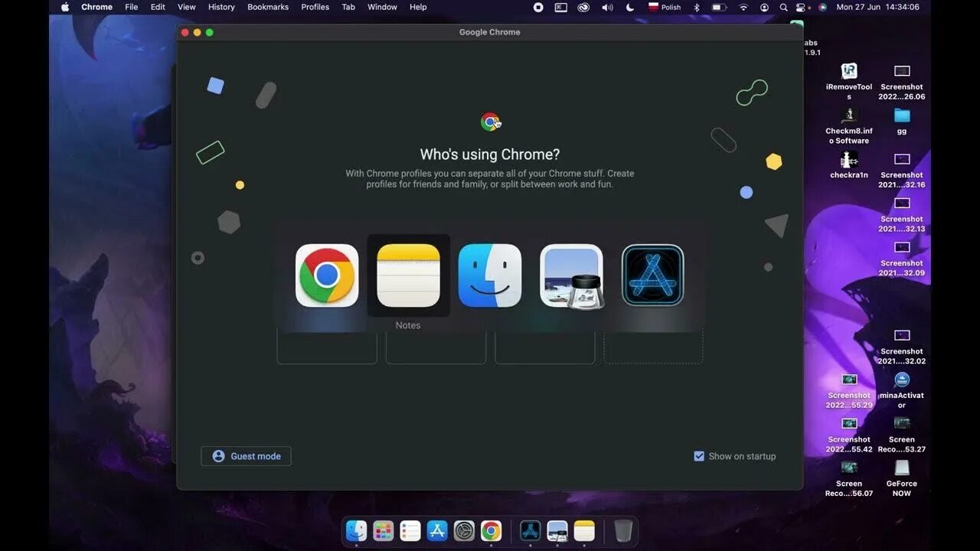Open the battery status menu
Viewport: 980px width, 551px height.
coord(719,7)
